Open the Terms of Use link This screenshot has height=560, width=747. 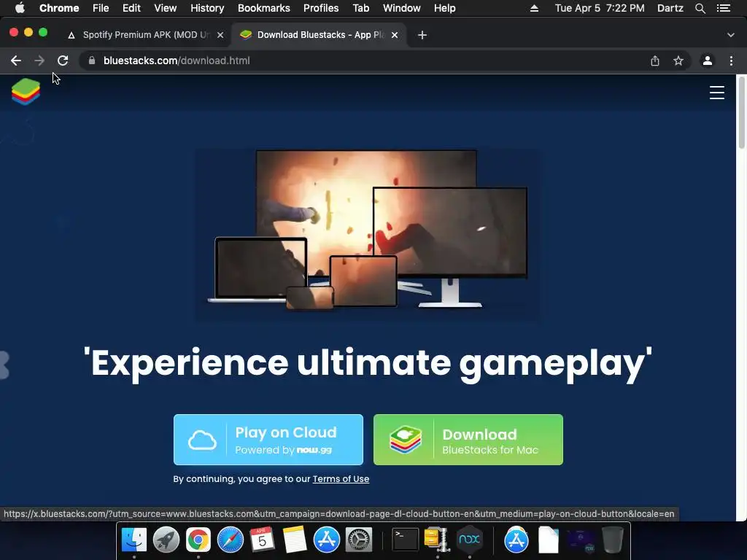(341, 479)
